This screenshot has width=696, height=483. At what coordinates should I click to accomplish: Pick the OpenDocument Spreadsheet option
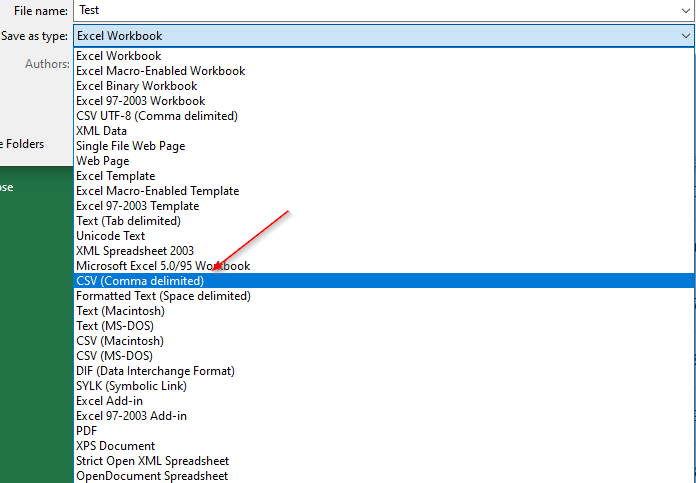tap(384, 476)
